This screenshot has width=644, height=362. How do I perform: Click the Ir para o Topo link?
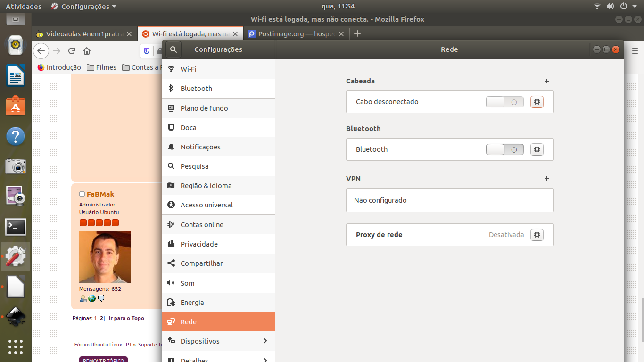coord(126,318)
